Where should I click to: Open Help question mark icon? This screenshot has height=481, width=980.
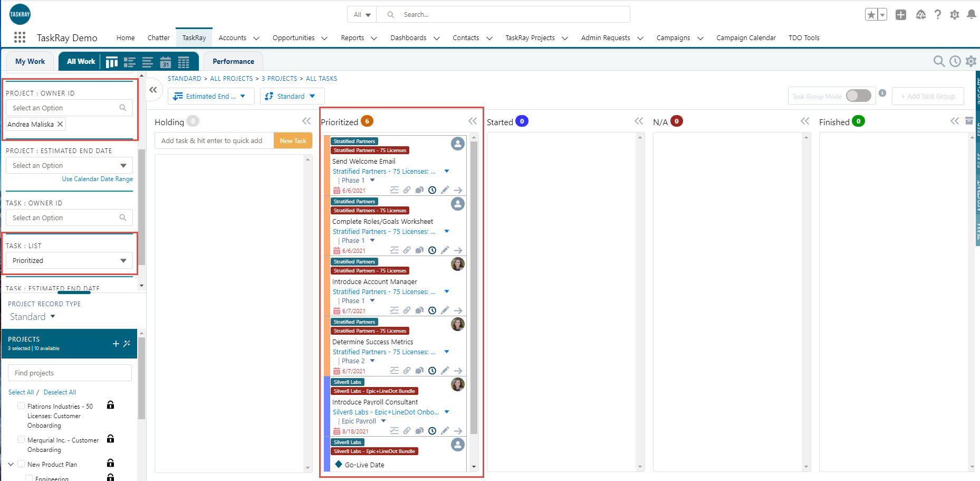pyautogui.click(x=937, y=15)
